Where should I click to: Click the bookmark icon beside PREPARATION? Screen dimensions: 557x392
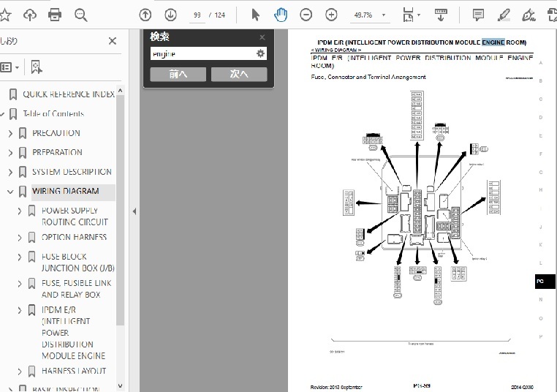pos(23,153)
